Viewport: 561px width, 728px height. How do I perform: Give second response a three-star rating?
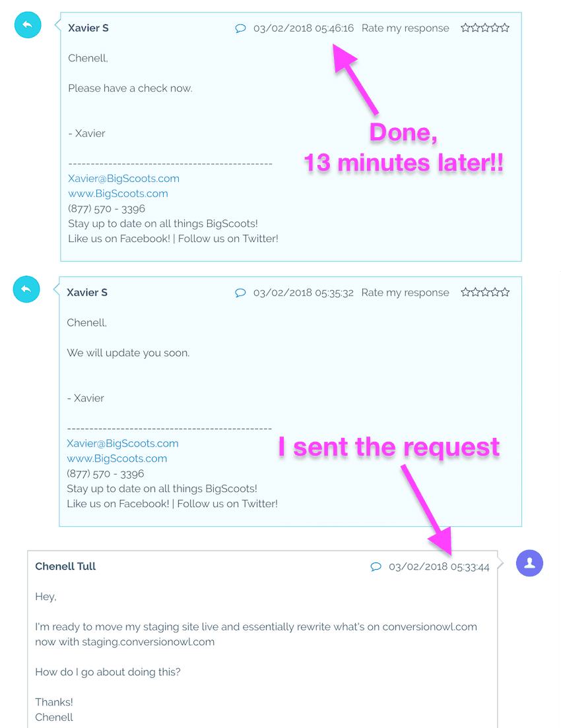pyautogui.click(x=485, y=292)
